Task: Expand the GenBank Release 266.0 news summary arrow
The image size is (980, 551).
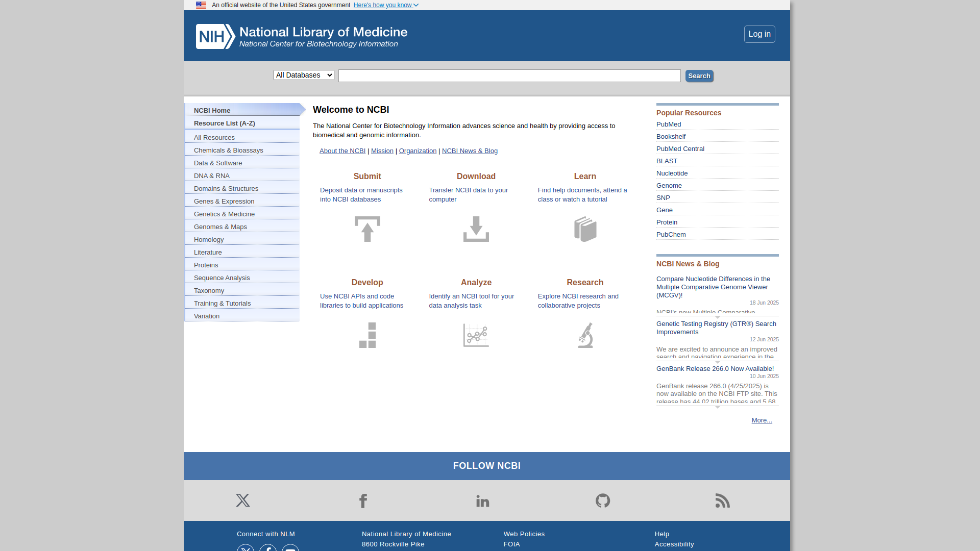Action: click(x=718, y=407)
